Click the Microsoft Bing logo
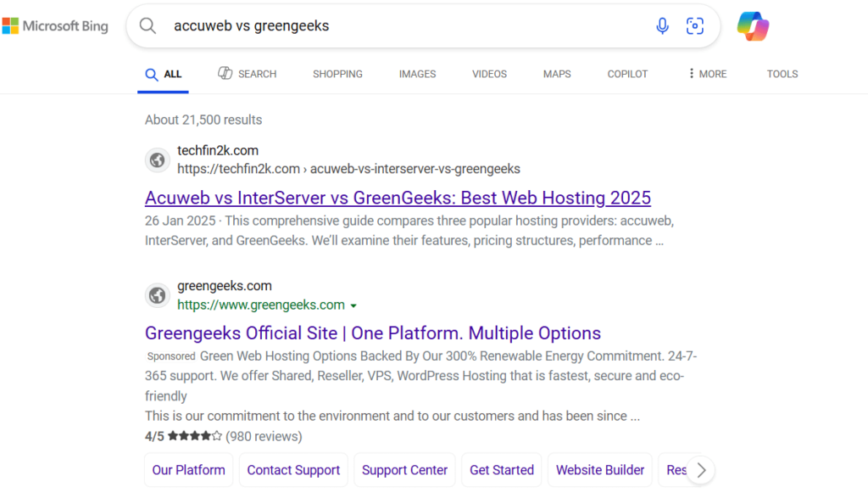This screenshot has height=498, width=868. click(55, 26)
